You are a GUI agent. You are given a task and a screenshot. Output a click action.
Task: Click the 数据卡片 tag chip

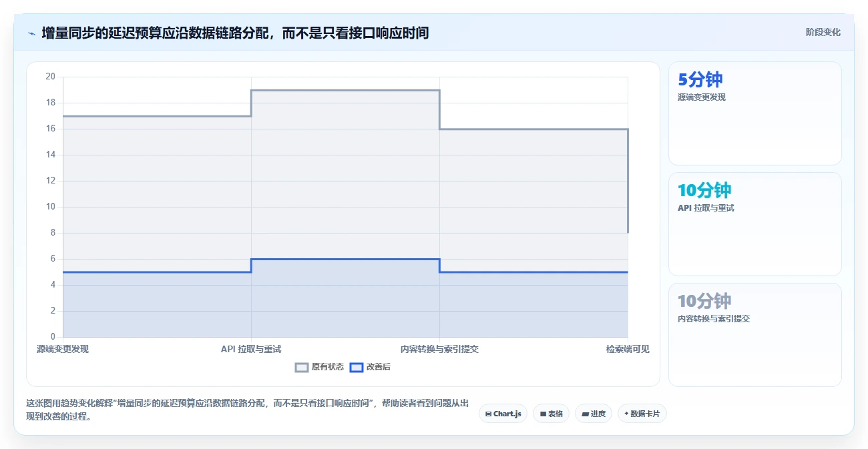[642, 414]
